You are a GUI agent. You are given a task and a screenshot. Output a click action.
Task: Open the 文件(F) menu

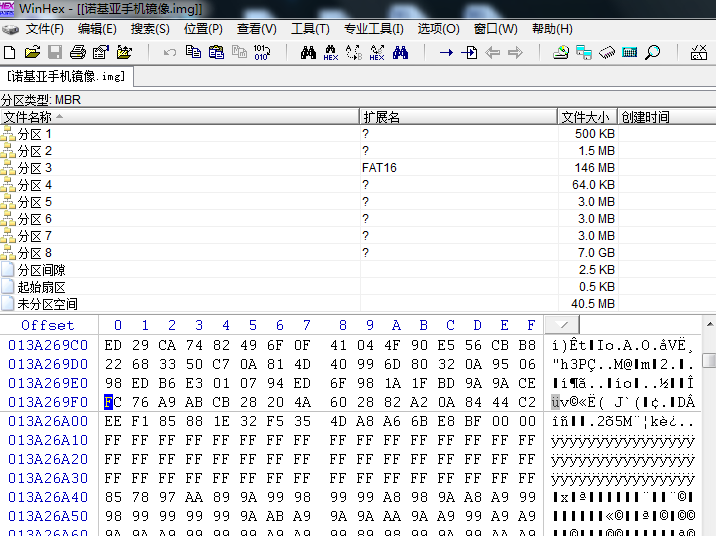tap(44, 29)
